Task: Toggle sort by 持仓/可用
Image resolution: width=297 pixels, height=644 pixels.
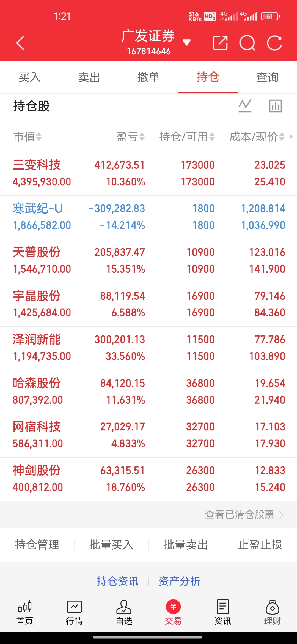Action: (187, 137)
